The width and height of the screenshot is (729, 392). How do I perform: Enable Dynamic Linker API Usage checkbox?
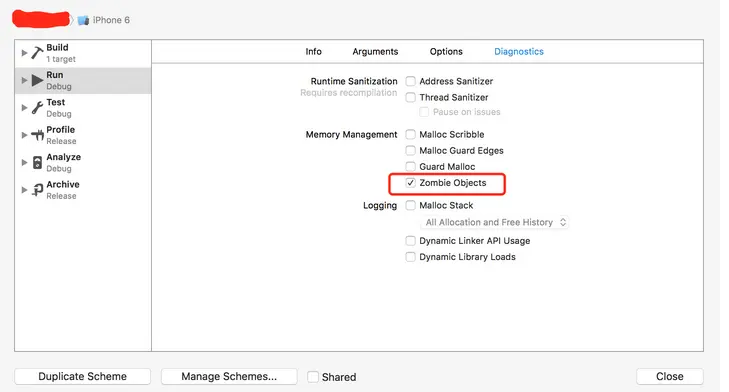pyautogui.click(x=410, y=241)
